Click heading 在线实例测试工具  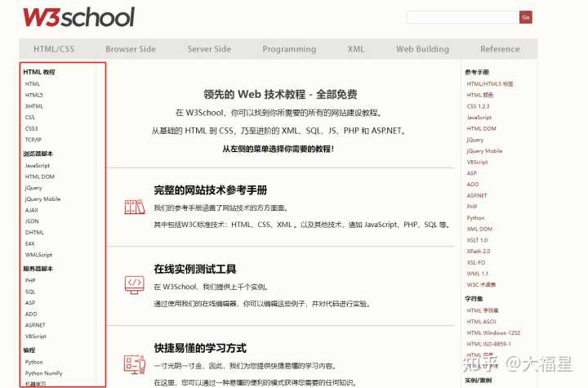pos(194,269)
